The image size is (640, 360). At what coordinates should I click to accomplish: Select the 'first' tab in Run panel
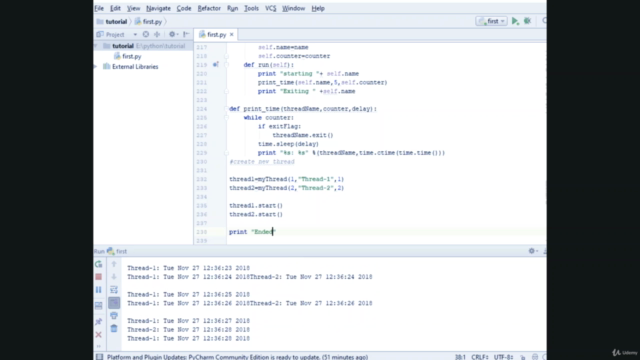click(x=117, y=251)
